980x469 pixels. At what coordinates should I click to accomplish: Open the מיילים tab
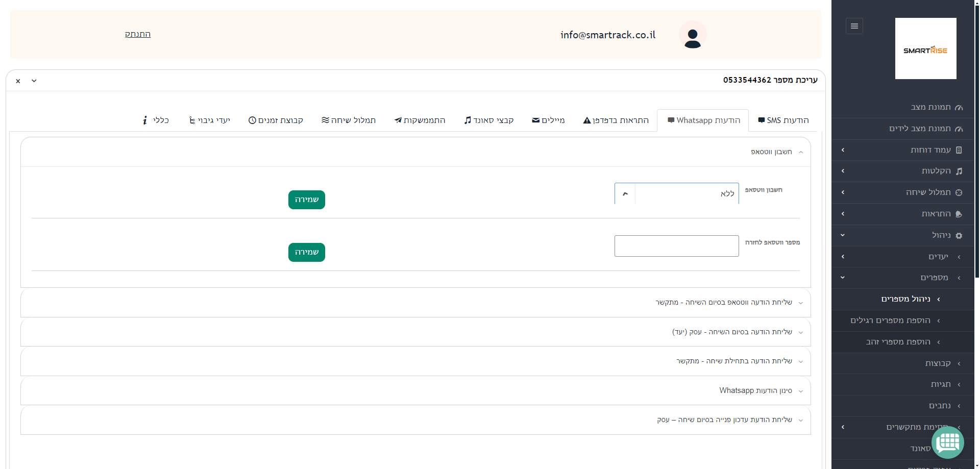tap(548, 120)
